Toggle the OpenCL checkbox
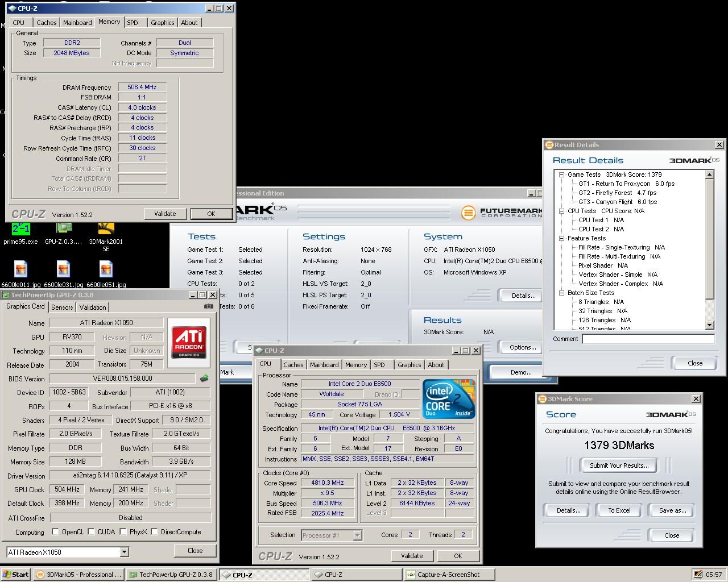 click(x=55, y=532)
